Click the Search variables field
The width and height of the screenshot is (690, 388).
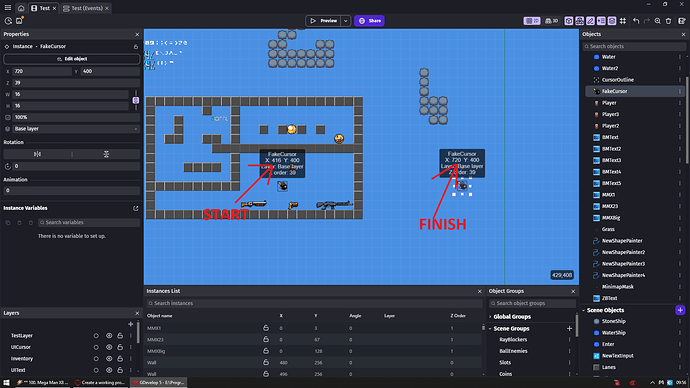(x=89, y=223)
